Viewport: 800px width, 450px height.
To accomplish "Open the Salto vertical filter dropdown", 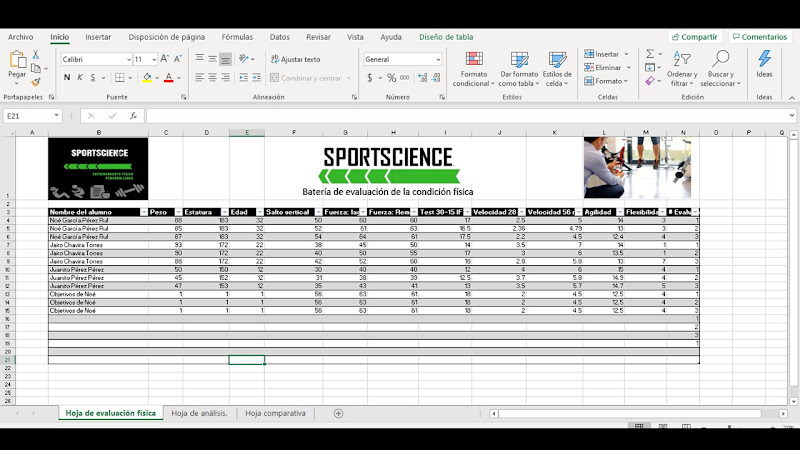I will 318,212.
